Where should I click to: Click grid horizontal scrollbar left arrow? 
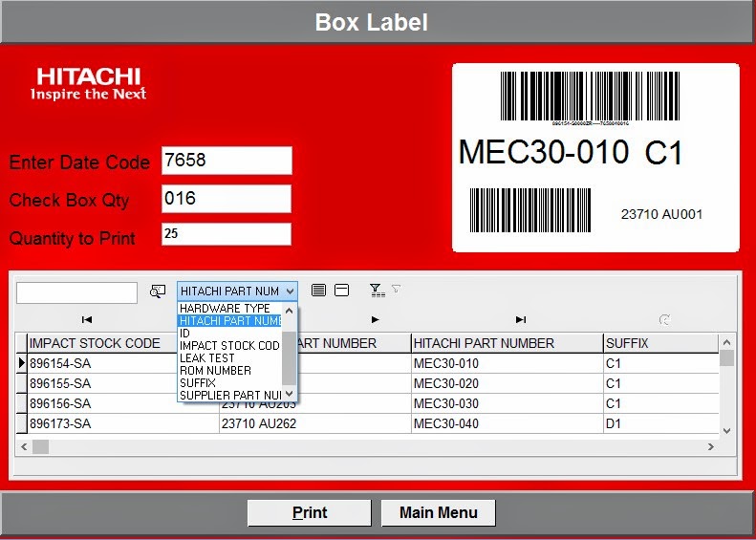[x=24, y=447]
